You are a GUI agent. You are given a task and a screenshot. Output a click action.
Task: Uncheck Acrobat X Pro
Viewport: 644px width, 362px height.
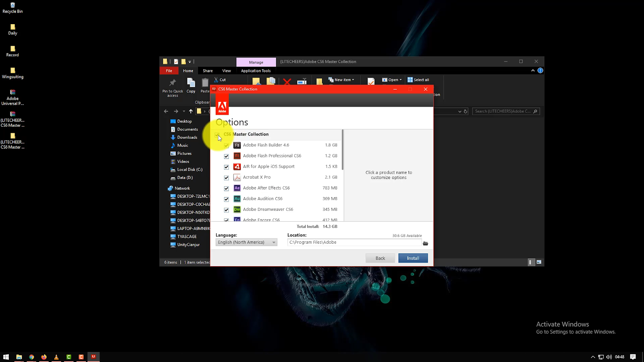(226, 178)
